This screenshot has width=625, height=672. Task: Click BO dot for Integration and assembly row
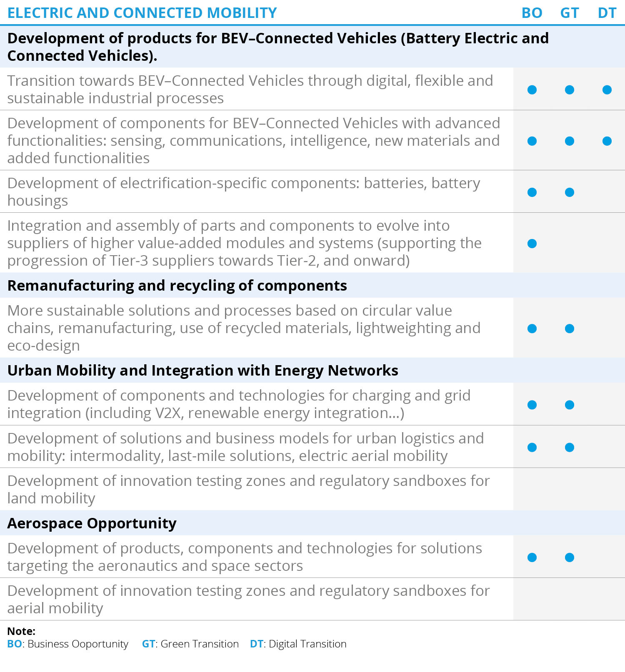[x=532, y=243]
